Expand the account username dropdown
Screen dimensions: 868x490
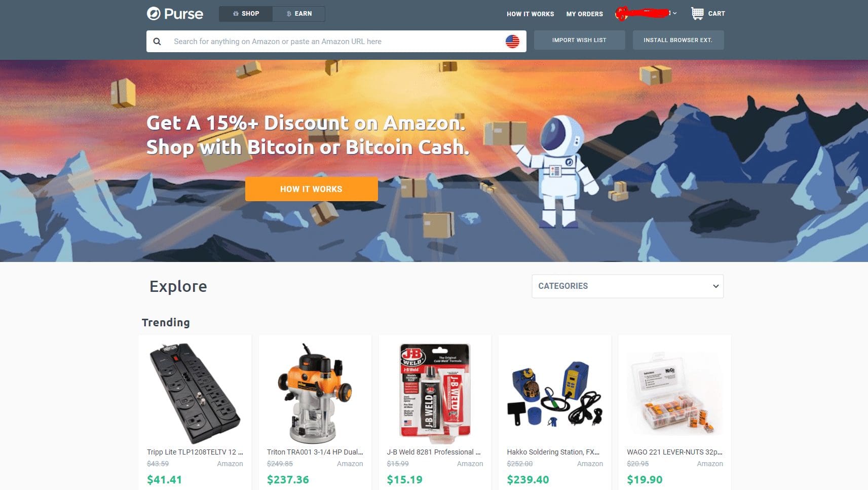pyautogui.click(x=646, y=14)
